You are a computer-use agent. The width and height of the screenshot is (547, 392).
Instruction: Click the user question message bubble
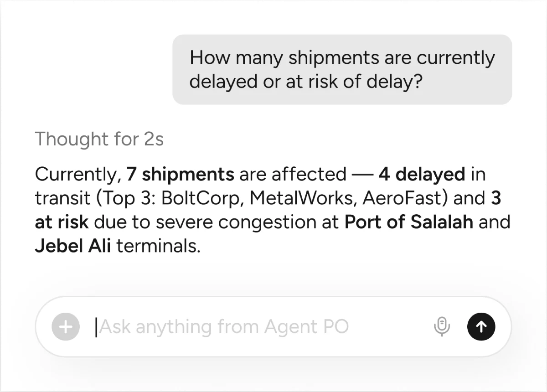(x=342, y=70)
